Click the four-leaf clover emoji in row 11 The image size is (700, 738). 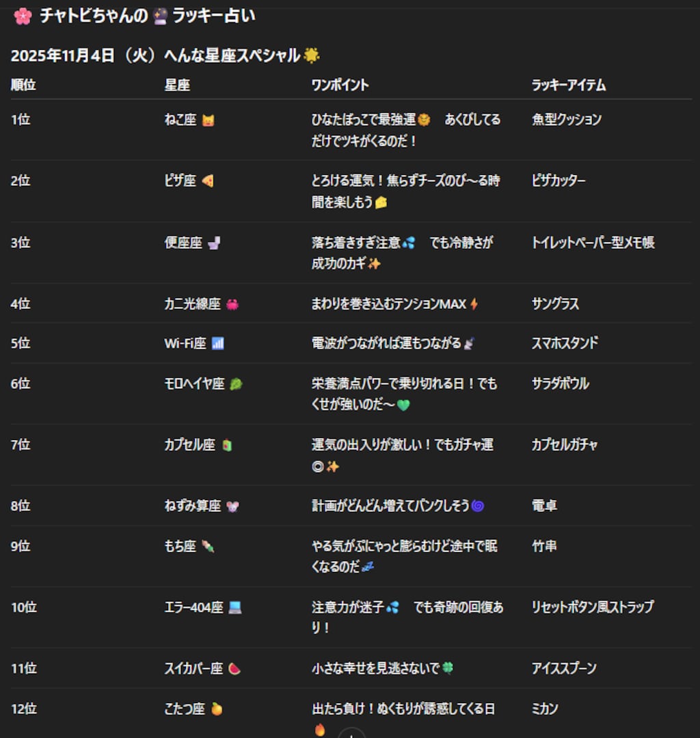coord(448,668)
